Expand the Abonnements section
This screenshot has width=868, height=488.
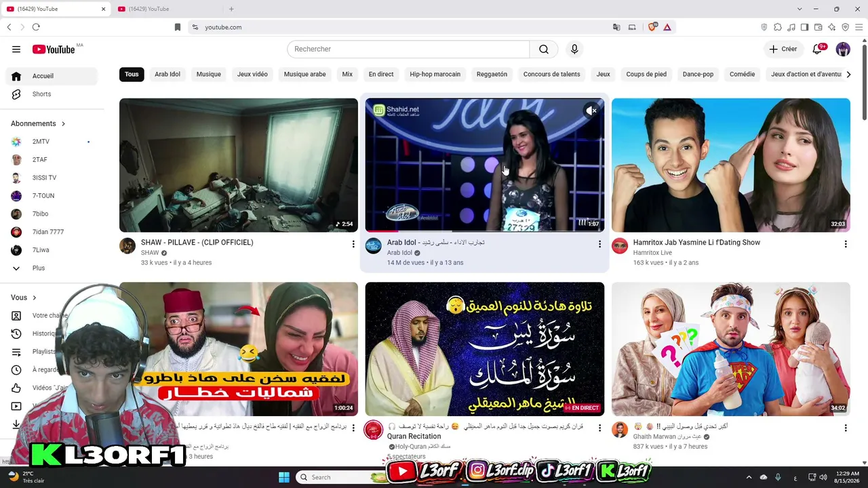tap(38, 123)
